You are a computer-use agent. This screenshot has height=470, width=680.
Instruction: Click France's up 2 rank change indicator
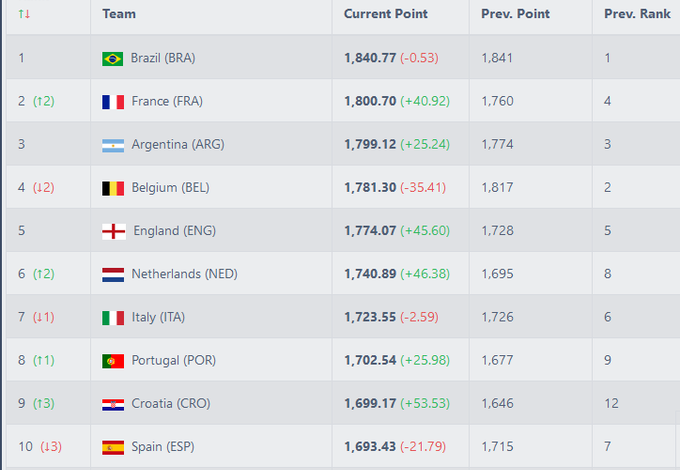(x=44, y=101)
